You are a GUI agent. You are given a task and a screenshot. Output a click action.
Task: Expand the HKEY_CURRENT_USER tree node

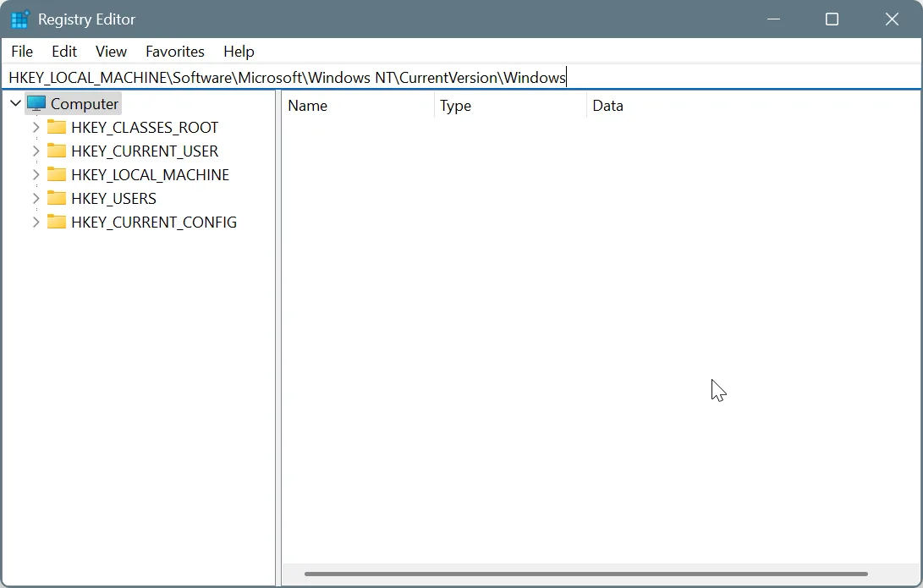pyautogui.click(x=35, y=151)
